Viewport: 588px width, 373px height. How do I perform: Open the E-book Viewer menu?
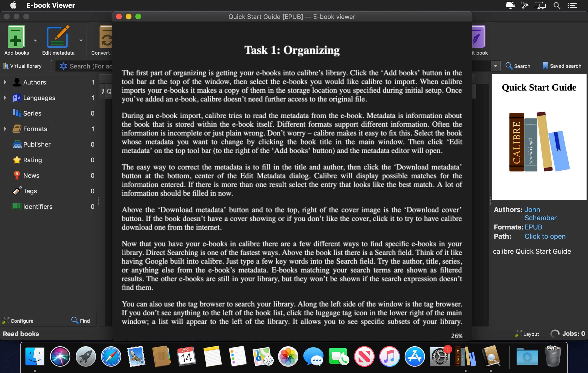coord(50,5)
